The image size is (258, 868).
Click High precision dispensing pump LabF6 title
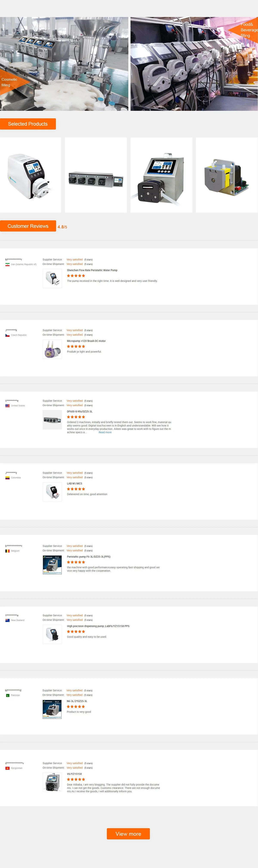point(98,626)
